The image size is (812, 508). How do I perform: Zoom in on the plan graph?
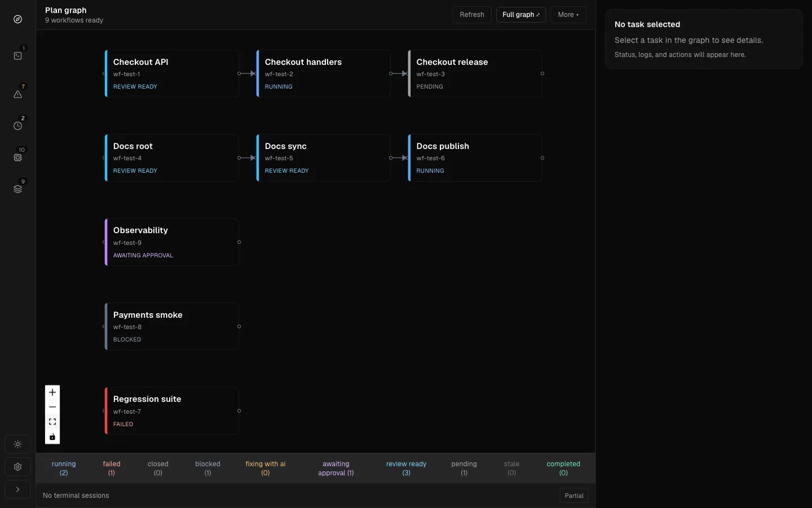[52, 392]
